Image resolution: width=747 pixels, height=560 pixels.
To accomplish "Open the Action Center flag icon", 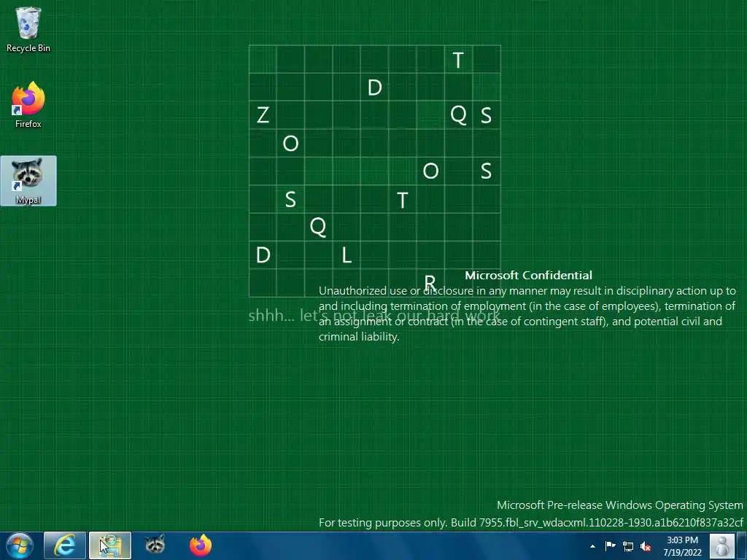I will (x=611, y=545).
